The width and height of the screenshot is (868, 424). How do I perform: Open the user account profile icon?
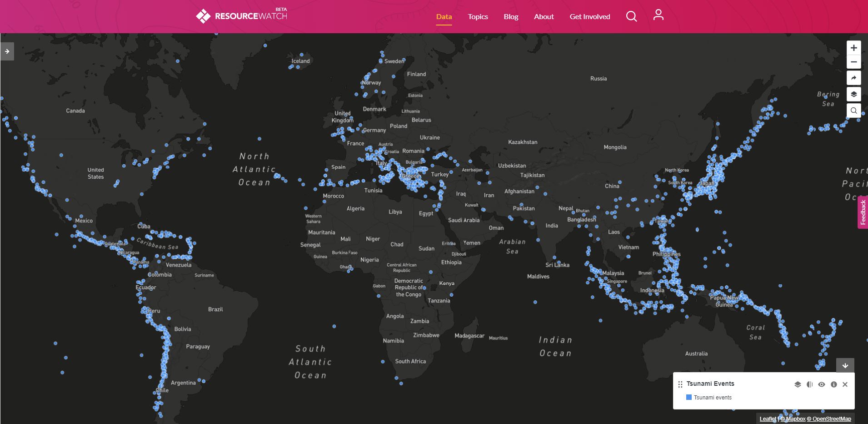[658, 15]
